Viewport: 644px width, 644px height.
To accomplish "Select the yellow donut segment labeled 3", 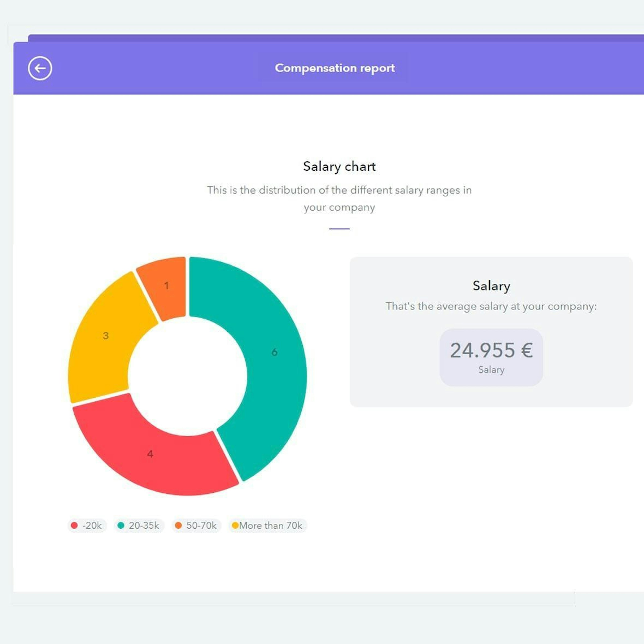I will (106, 335).
